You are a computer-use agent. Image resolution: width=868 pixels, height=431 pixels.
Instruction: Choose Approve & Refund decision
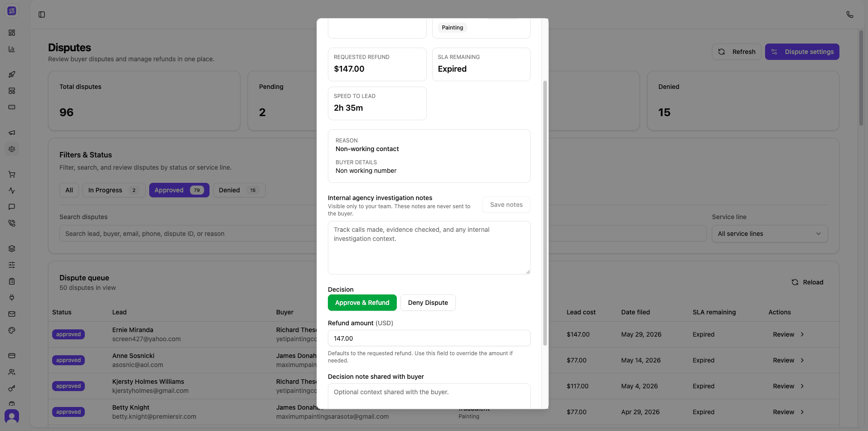pos(362,303)
